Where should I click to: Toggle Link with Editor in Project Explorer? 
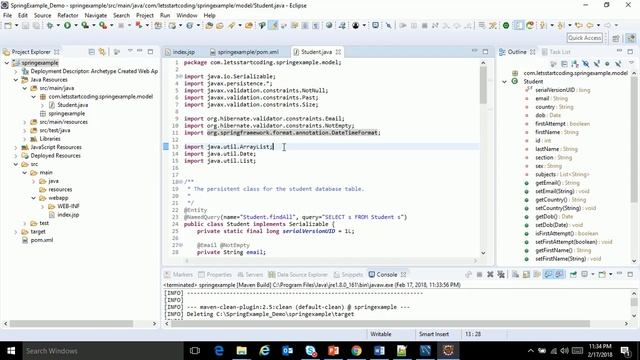pos(102,52)
